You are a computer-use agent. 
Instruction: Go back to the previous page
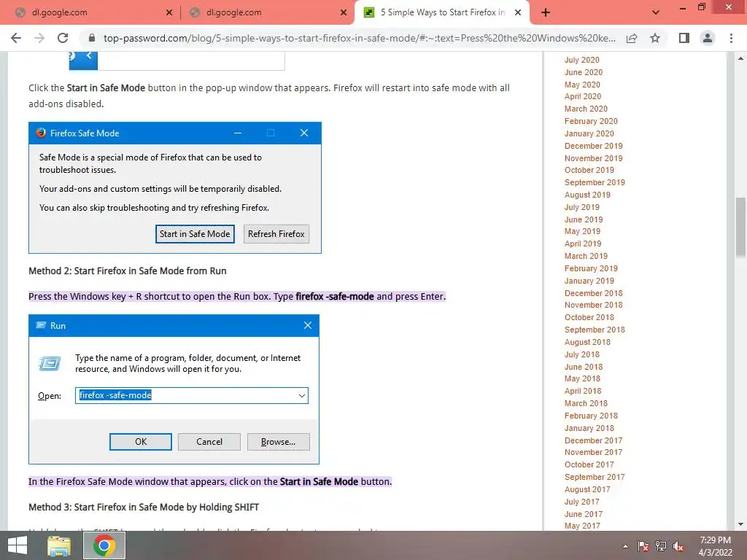coord(16,38)
